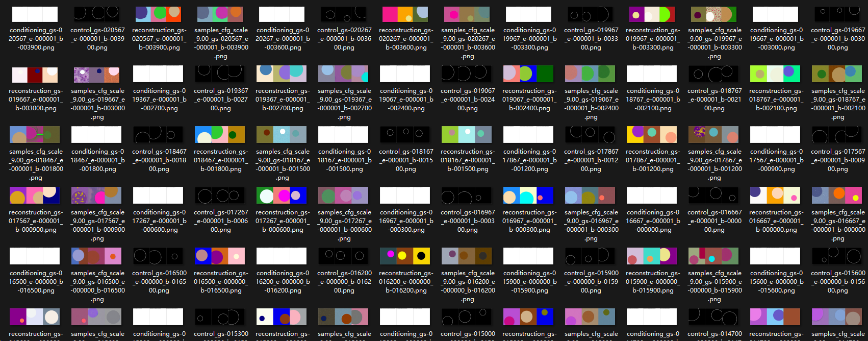The width and height of the screenshot is (868, 341).
Task: Open control_gs-019067 black thumbnail
Action: (467, 74)
